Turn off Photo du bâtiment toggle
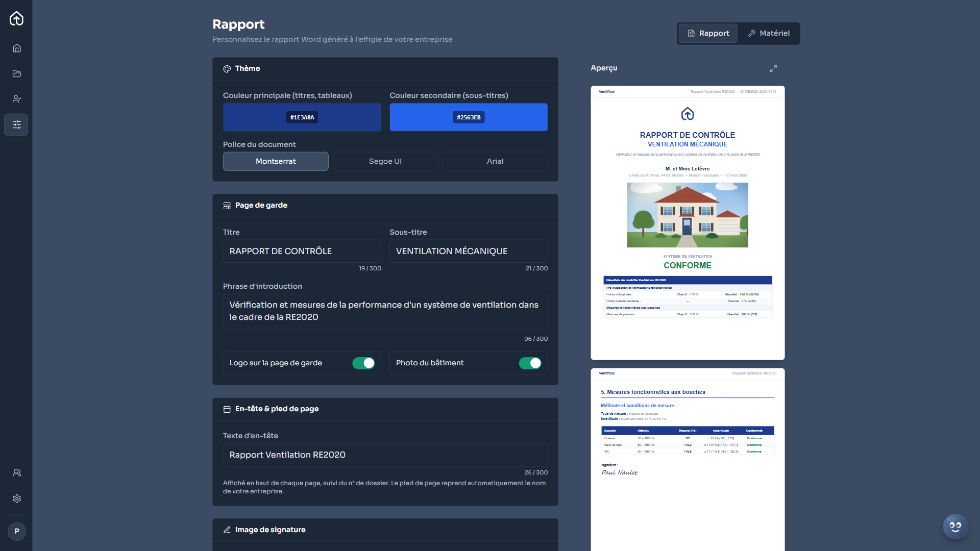Viewport: 980px width, 551px height. [x=530, y=363]
